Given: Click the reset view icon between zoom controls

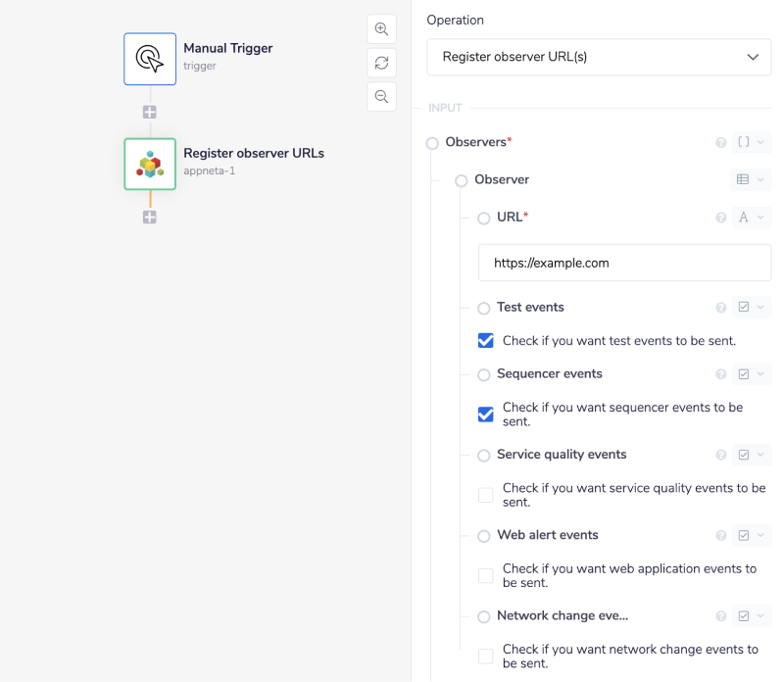Looking at the screenshot, I should pos(381,63).
